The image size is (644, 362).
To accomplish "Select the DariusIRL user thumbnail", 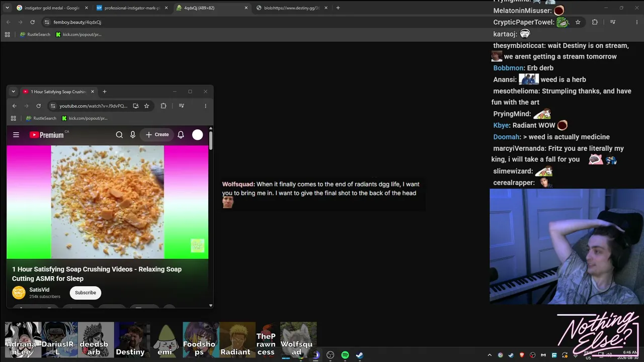I will 60,339.
